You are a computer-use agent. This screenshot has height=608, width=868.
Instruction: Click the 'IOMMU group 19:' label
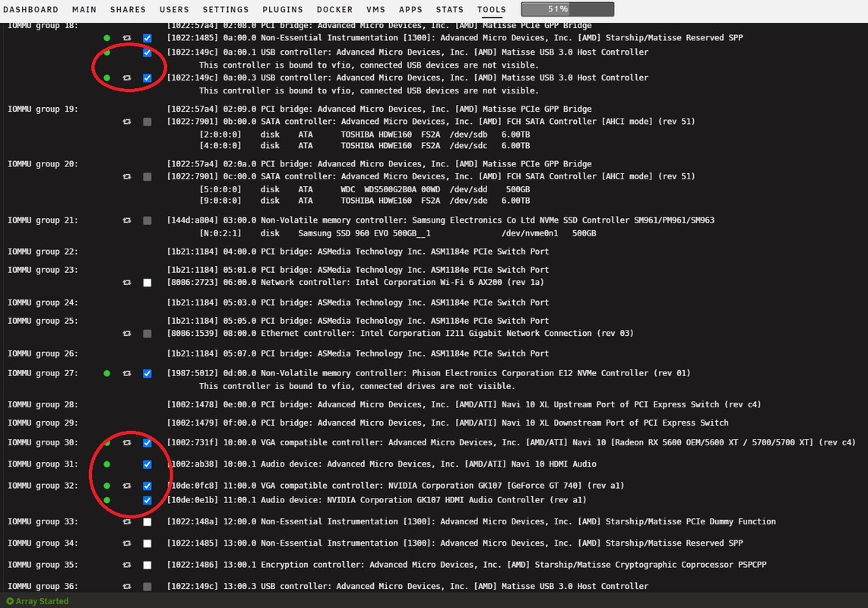click(43, 109)
